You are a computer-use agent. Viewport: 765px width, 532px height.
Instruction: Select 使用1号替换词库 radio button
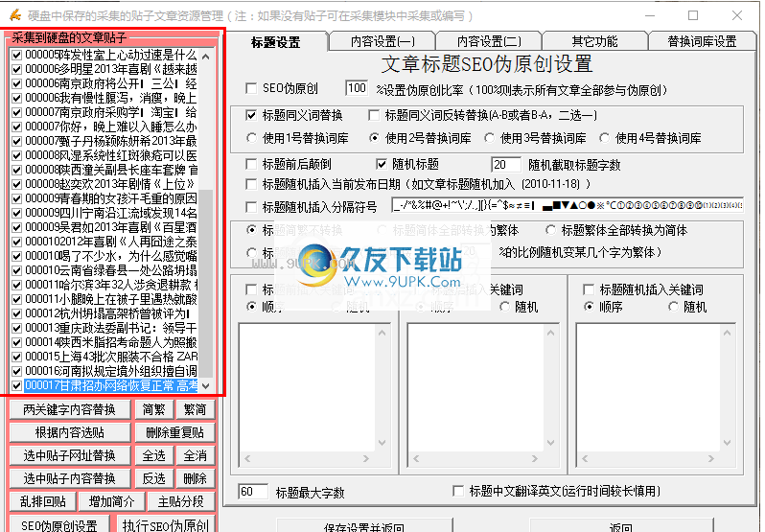click(251, 138)
